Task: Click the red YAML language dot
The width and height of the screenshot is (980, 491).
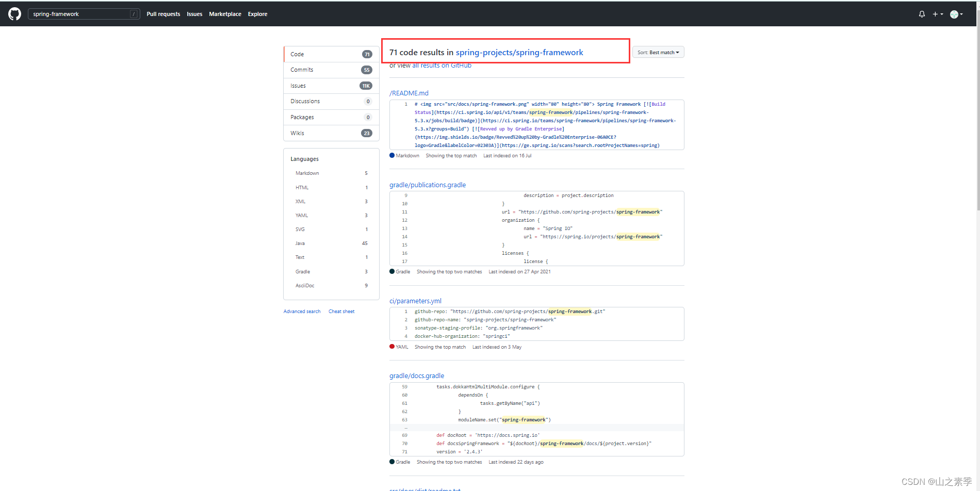Action: tap(392, 347)
